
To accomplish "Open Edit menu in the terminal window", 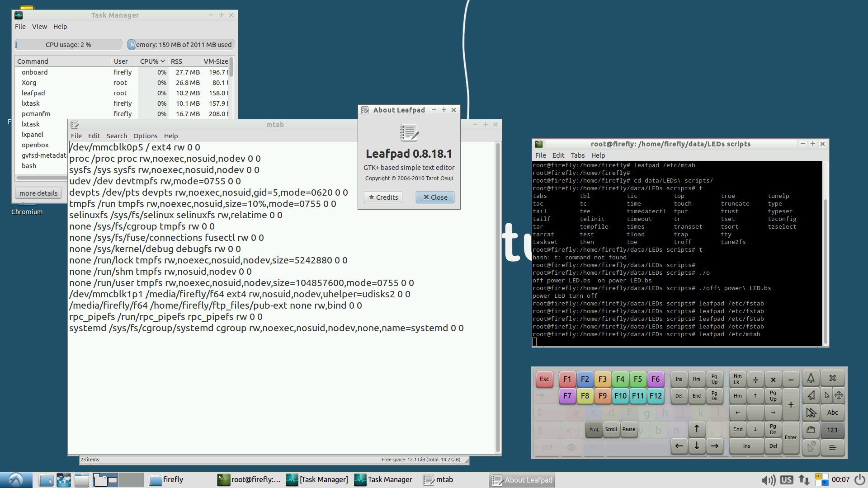I will (x=558, y=155).
